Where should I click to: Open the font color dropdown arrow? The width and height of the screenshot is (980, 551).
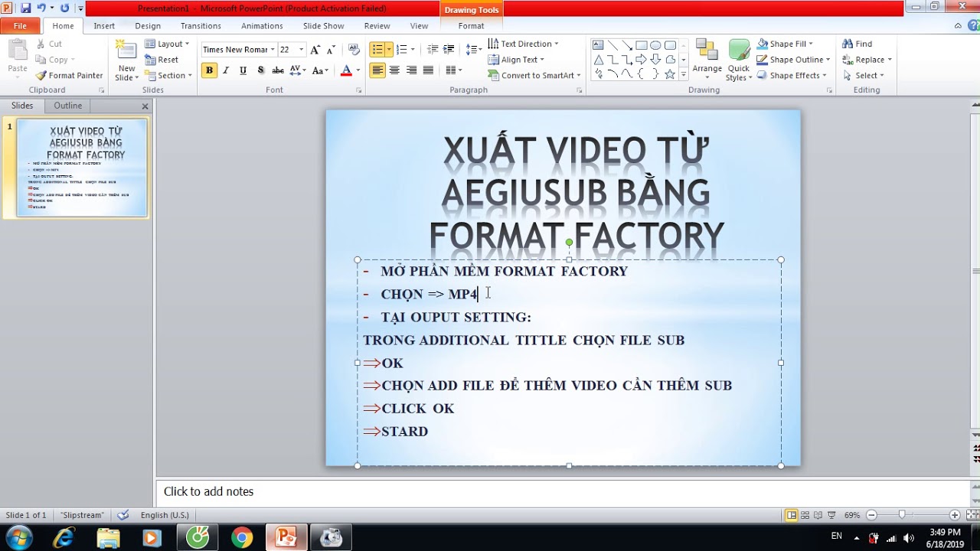coord(358,70)
